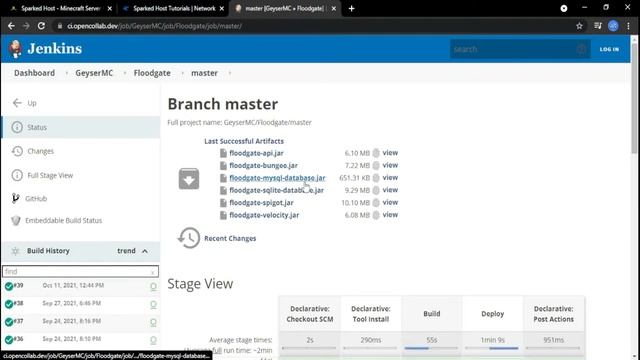The width and height of the screenshot is (640, 360).
Task: Click the Status info icon
Action: pos(17,127)
